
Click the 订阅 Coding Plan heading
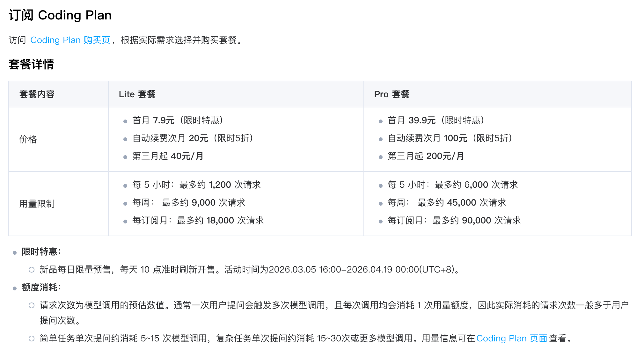tap(60, 15)
